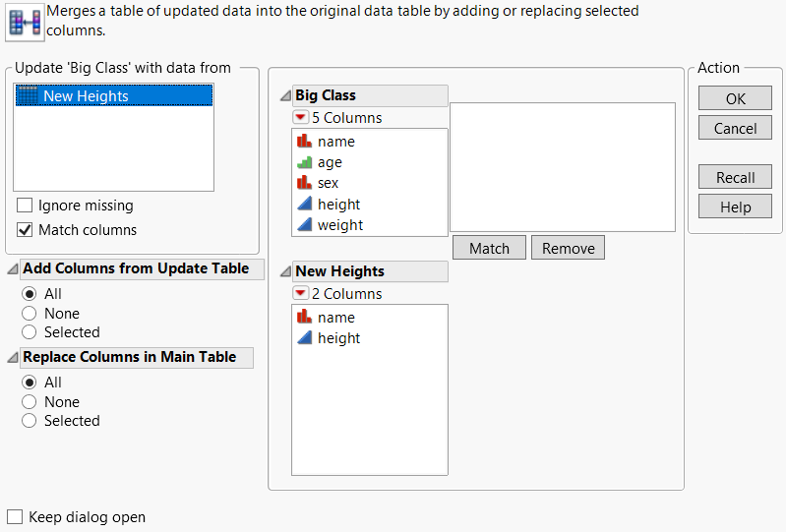
Task: Click the continuous icon beside weight column
Action: [x=304, y=225]
